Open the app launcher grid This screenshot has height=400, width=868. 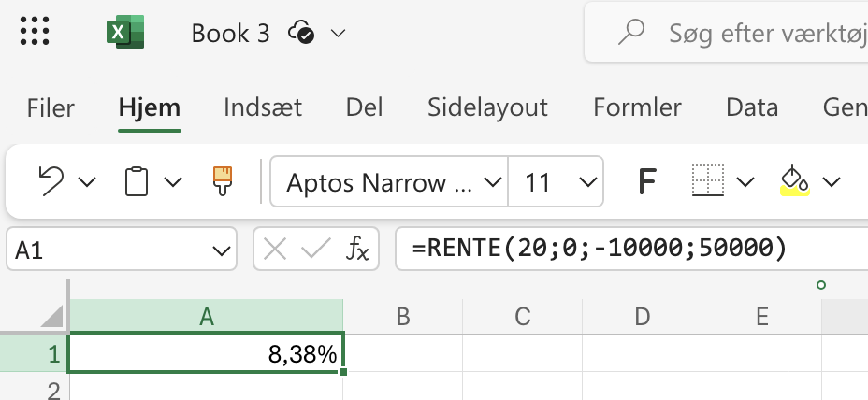pos(35,33)
